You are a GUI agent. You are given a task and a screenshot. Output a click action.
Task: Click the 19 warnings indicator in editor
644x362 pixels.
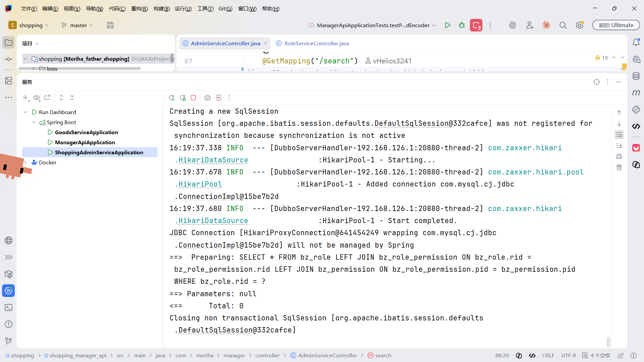[601, 58]
